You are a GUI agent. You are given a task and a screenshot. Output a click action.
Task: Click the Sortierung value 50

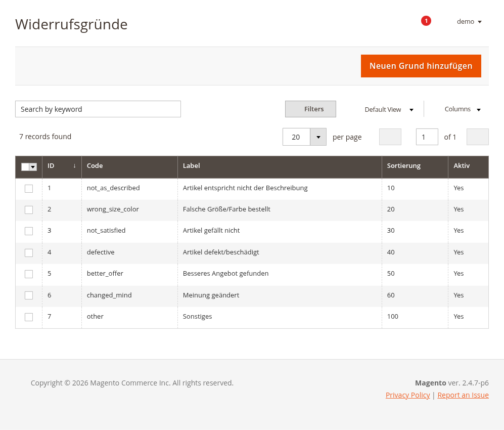pyautogui.click(x=391, y=273)
